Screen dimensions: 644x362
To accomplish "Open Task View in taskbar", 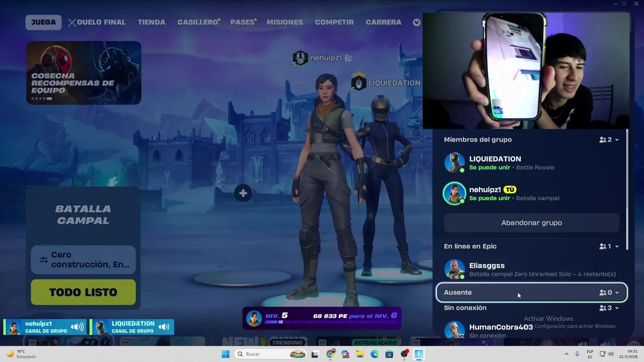I will click(315, 354).
